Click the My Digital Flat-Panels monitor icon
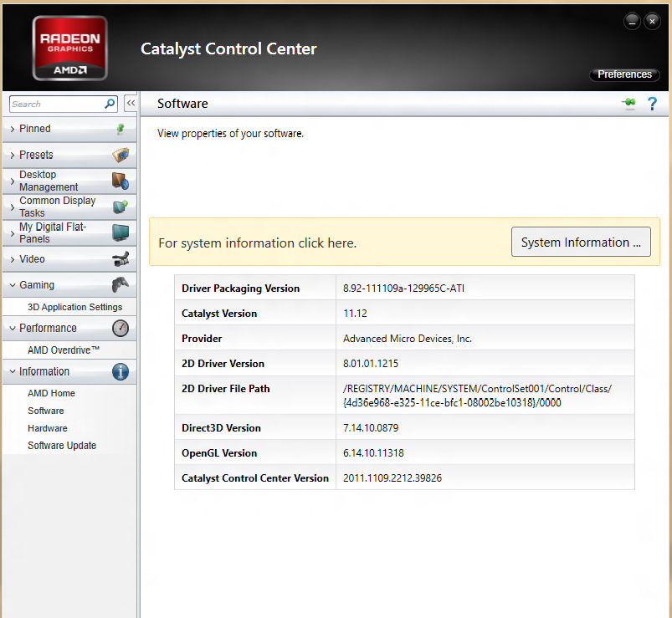672x618 pixels. tap(121, 232)
